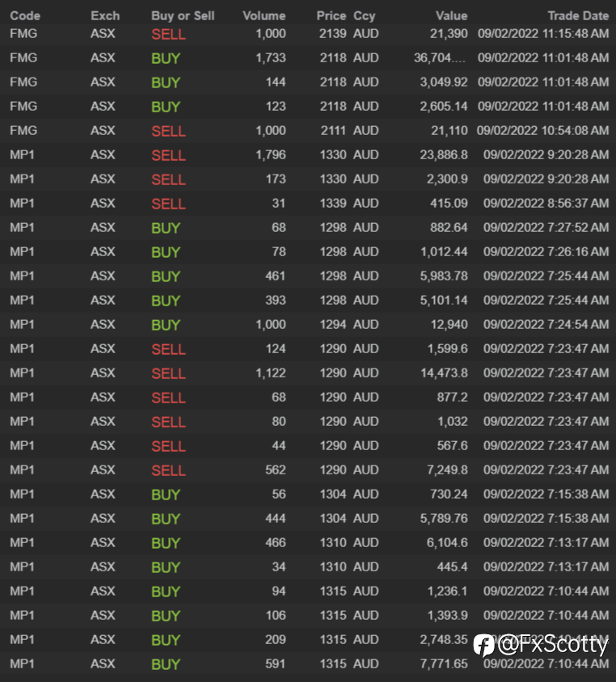
Task: Click the value 5,101.14
Action: click(x=444, y=301)
